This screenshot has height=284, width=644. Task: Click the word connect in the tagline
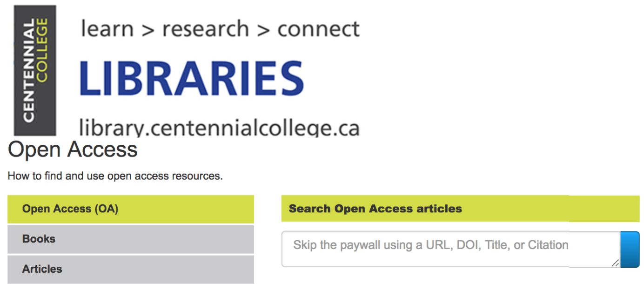(318, 30)
